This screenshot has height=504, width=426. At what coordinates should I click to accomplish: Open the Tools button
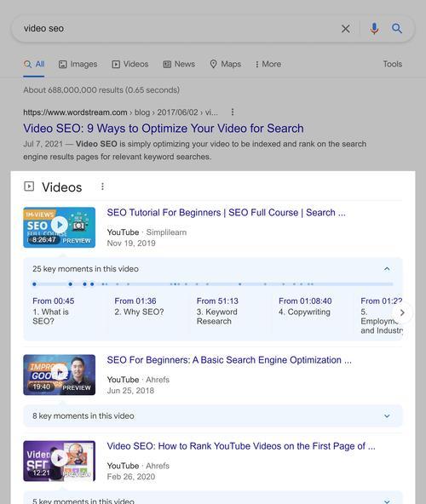pyautogui.click(x=392, y=65)
